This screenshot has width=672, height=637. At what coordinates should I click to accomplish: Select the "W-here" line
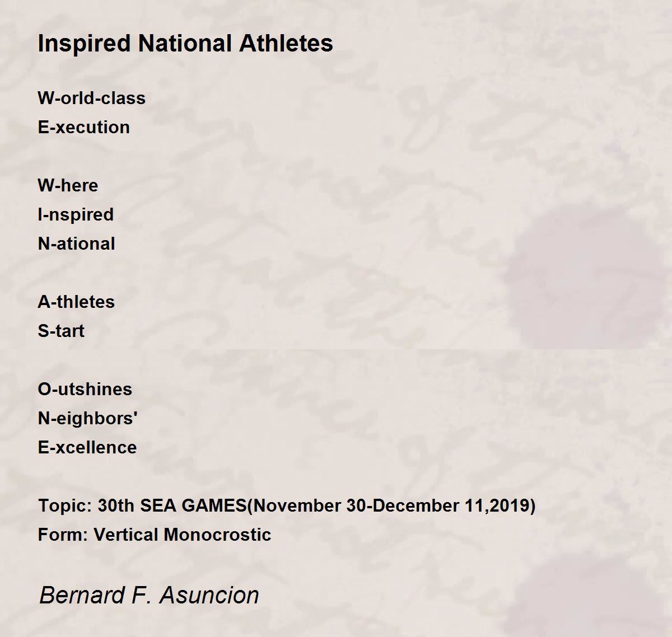68,185
